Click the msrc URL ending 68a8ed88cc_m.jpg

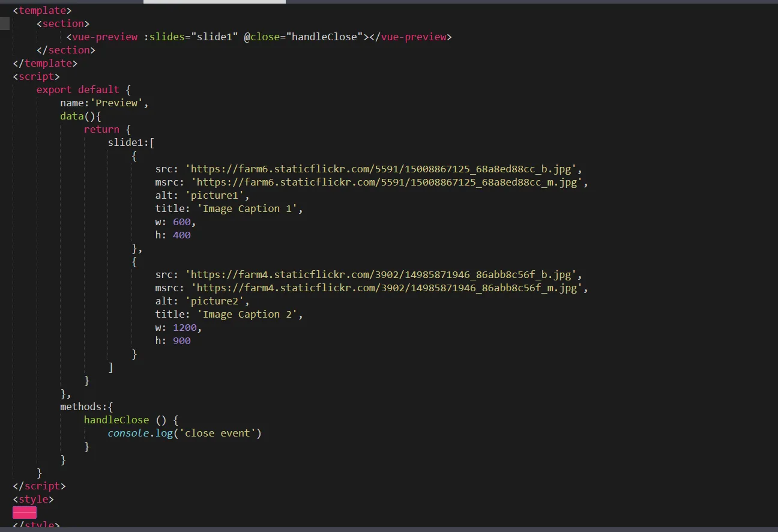coord(387,182)
